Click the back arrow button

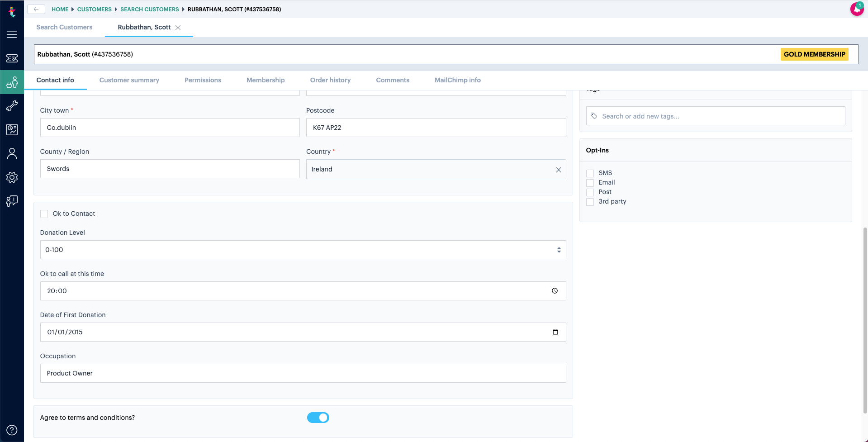tap(36, 9)
